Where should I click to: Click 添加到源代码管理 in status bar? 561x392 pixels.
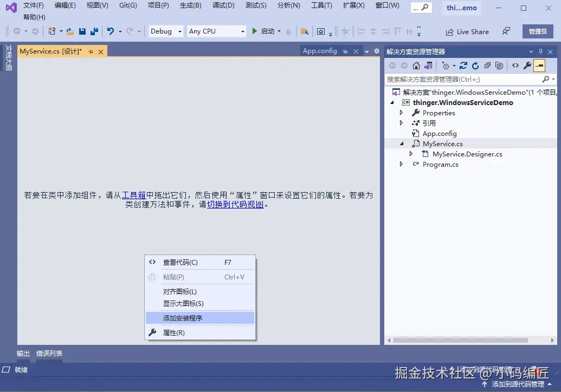[518, 384]
